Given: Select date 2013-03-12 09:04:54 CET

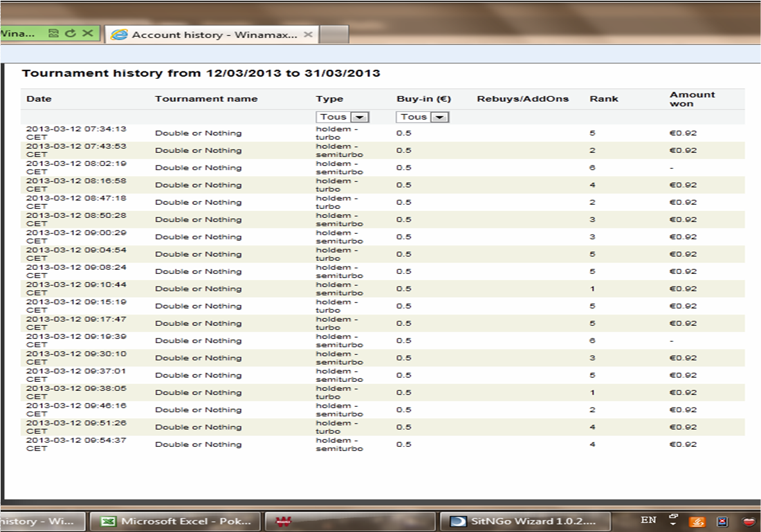Looking at the screenshot, I should tap(76, 254).
